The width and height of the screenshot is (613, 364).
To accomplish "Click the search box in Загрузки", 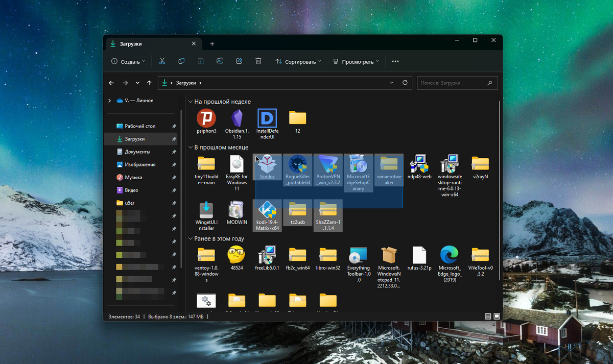I will pyautogui.click(x=452, y=83).
